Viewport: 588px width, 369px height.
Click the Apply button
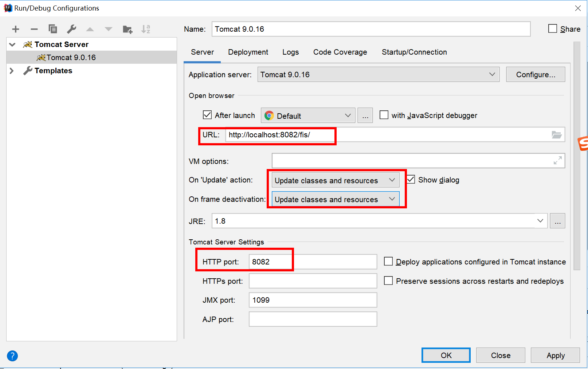(555, 355)
